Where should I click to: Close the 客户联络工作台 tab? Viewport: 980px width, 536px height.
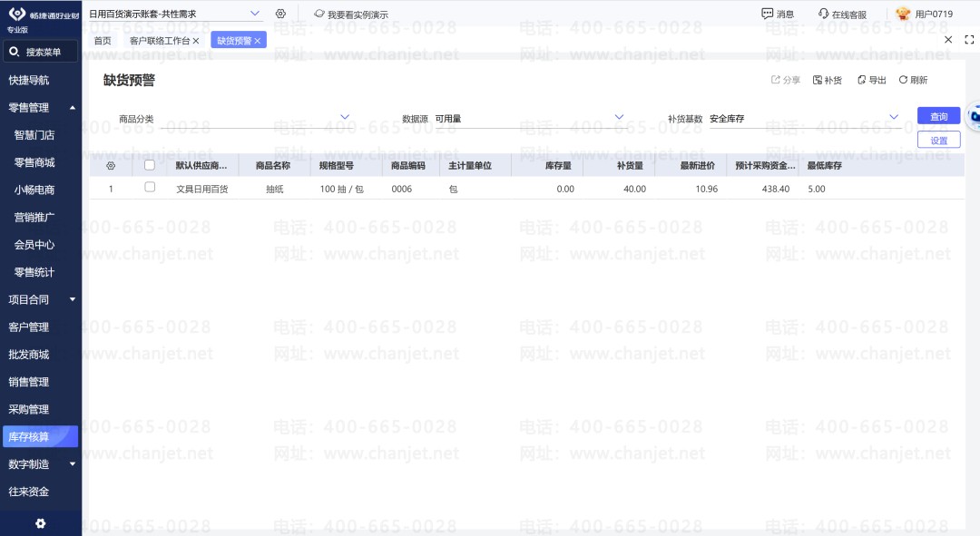pyautogui.click(x=196, y=41)
